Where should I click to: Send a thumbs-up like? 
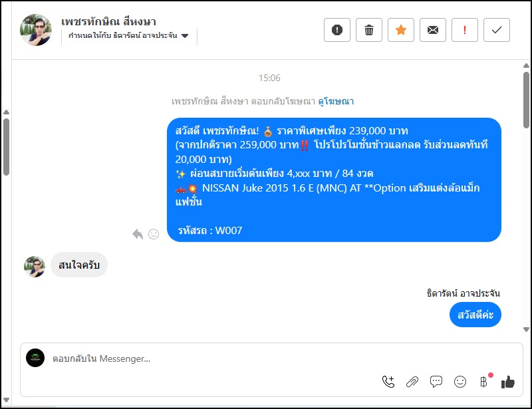(508, 382)
